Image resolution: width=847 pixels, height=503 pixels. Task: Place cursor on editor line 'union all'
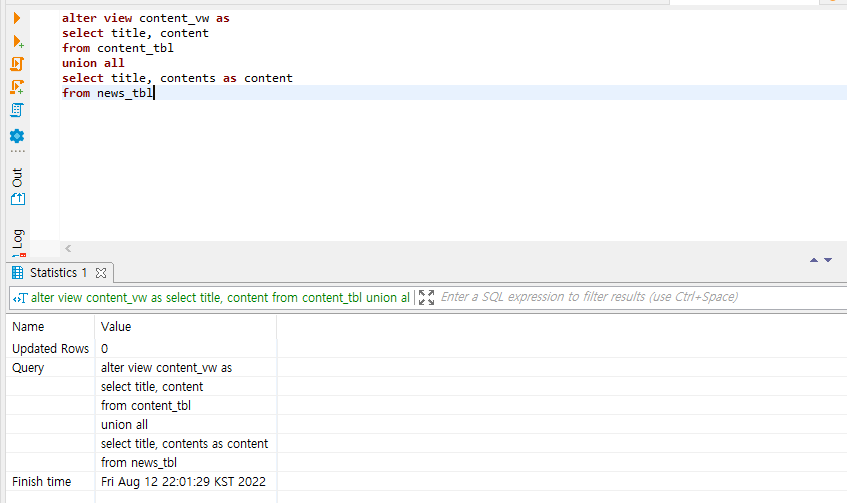(93, 63)
